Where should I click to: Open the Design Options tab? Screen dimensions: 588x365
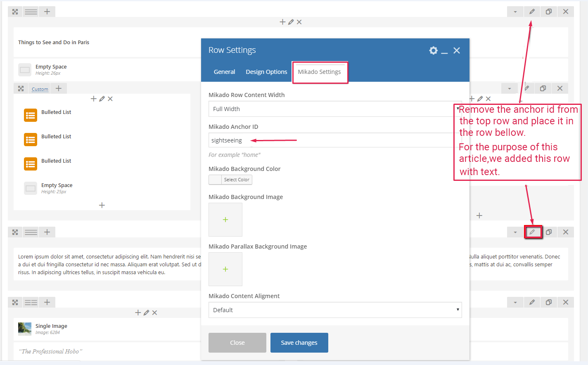pyautogui.click(x=266, y=72)
